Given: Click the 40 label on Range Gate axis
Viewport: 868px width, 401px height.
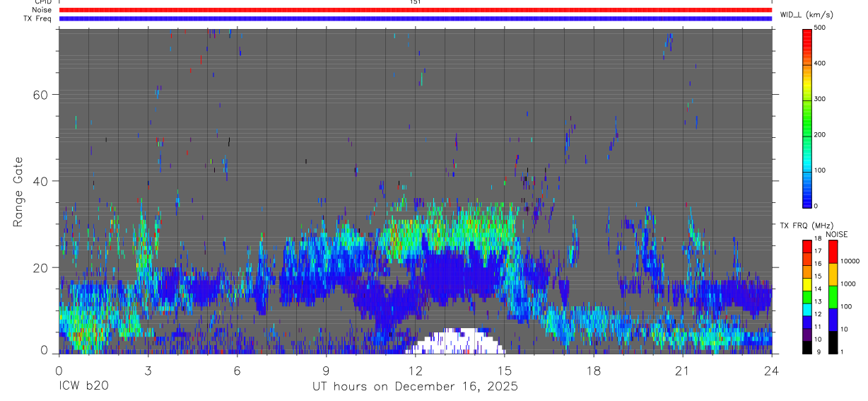Looking at the screenshot, I should (41, 181).
